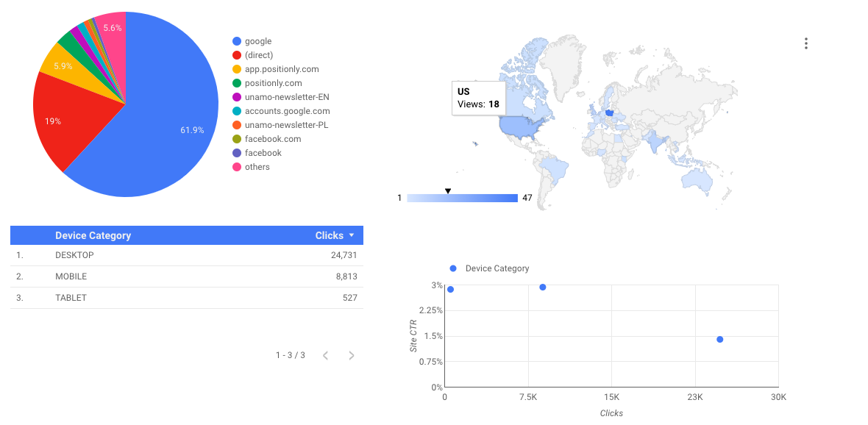868x425 pixels.
Task: Go to next table page arrow
Action: 351,355
